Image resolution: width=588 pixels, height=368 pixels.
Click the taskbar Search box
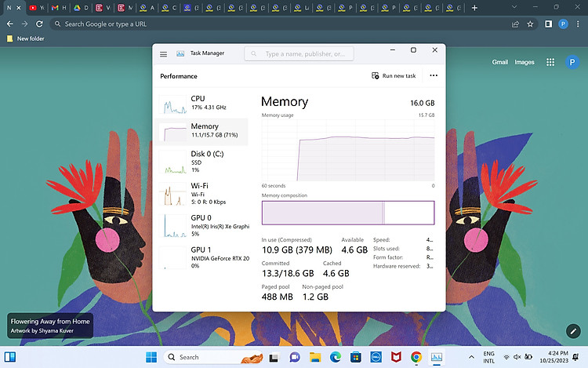click(x=213, y=357)
